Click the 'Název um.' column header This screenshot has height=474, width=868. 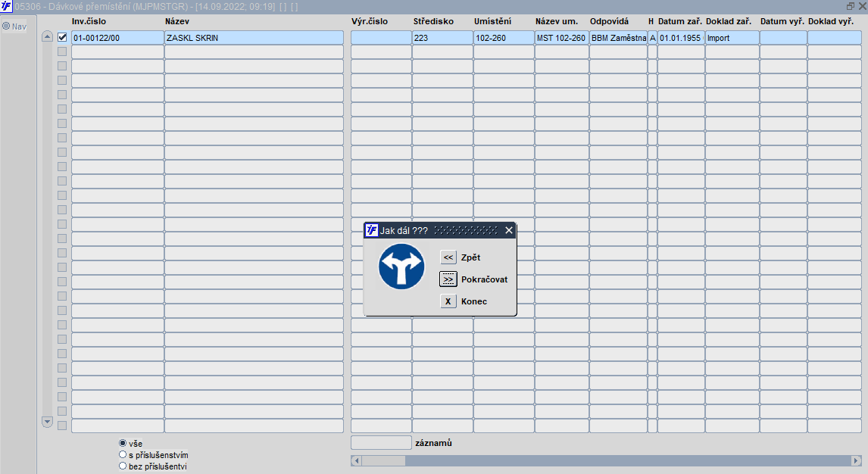557,21
